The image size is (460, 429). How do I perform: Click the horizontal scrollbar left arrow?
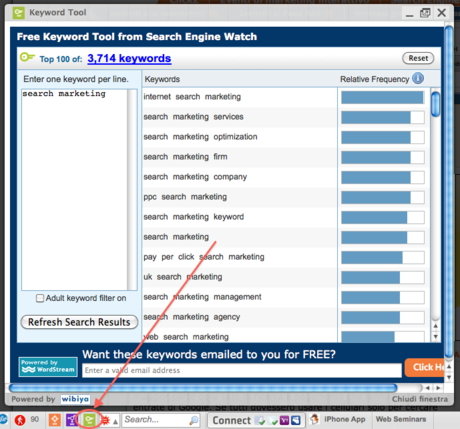pos(428,388)
